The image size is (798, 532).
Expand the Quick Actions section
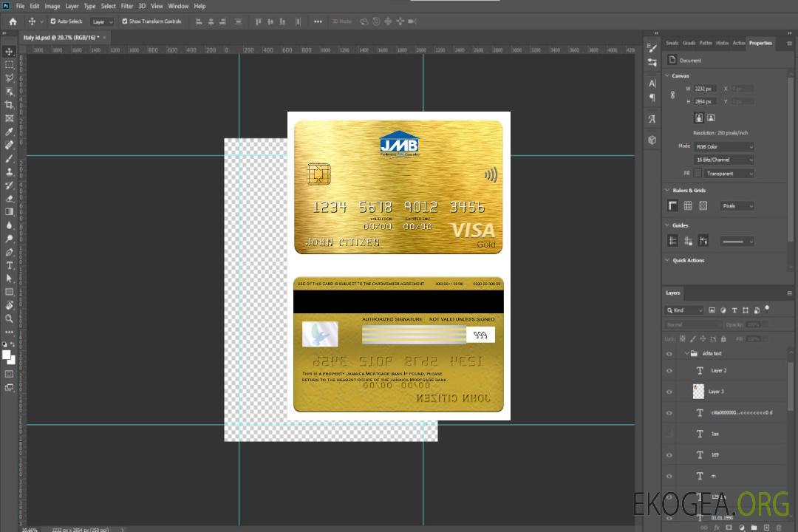(668, 260)
